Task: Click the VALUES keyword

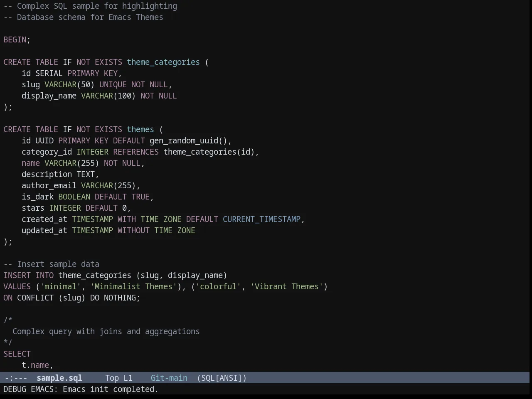Action: pos(17,287)
